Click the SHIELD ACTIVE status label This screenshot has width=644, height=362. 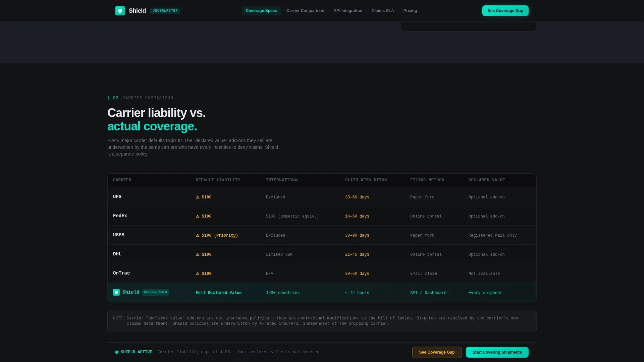(137, 352)
